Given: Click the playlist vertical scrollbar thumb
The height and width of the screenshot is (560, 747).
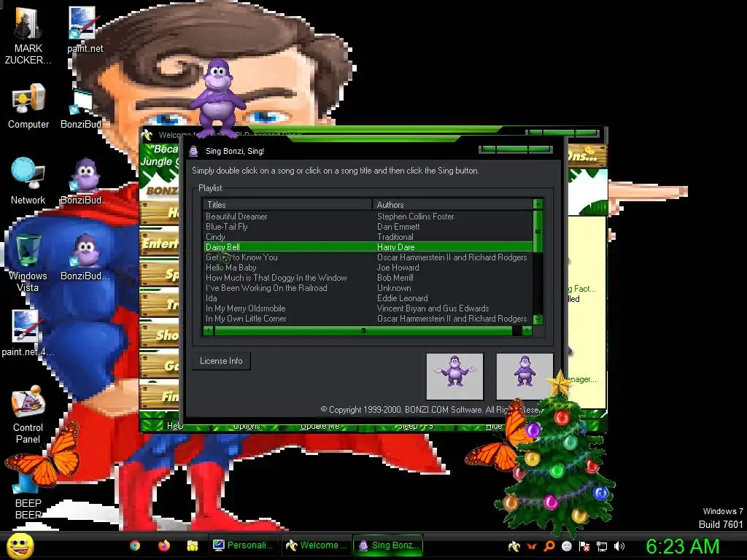Looking at the screenshot, I should 538,231.
